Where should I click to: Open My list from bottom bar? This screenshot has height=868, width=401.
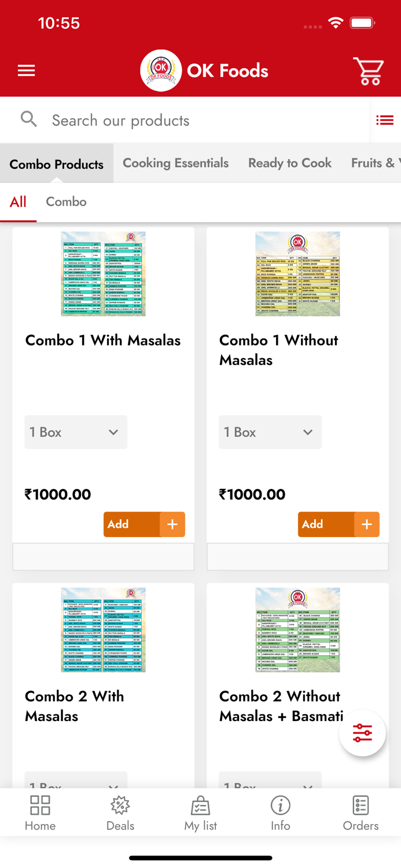[200, 812]
